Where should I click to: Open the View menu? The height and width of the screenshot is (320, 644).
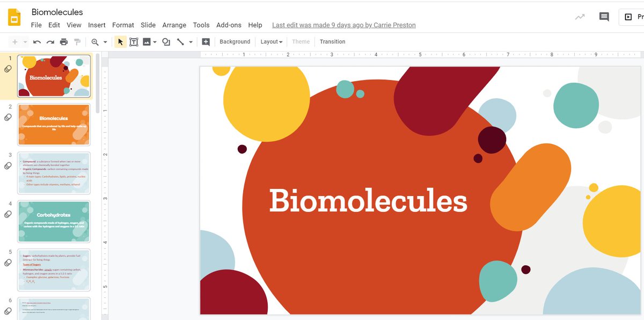coord(74,25)
